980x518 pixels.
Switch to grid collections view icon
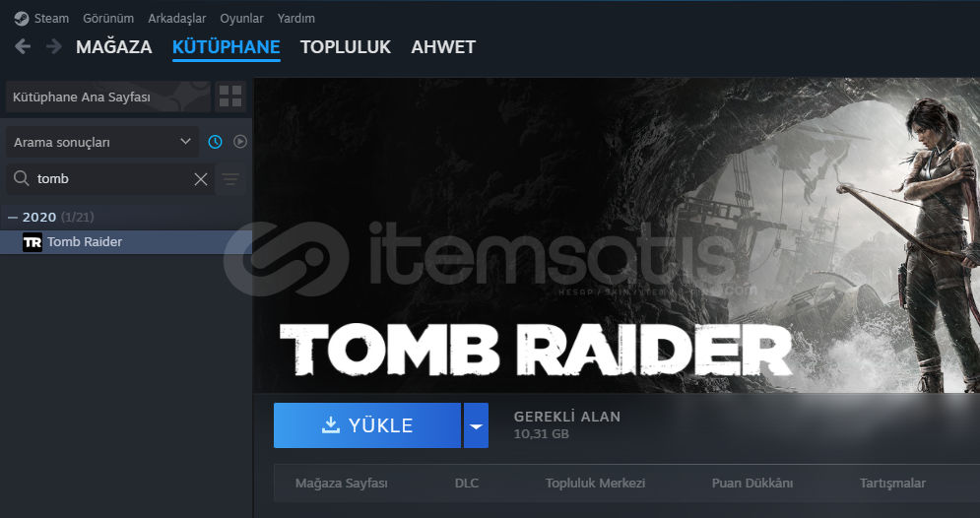coord(230,97)
